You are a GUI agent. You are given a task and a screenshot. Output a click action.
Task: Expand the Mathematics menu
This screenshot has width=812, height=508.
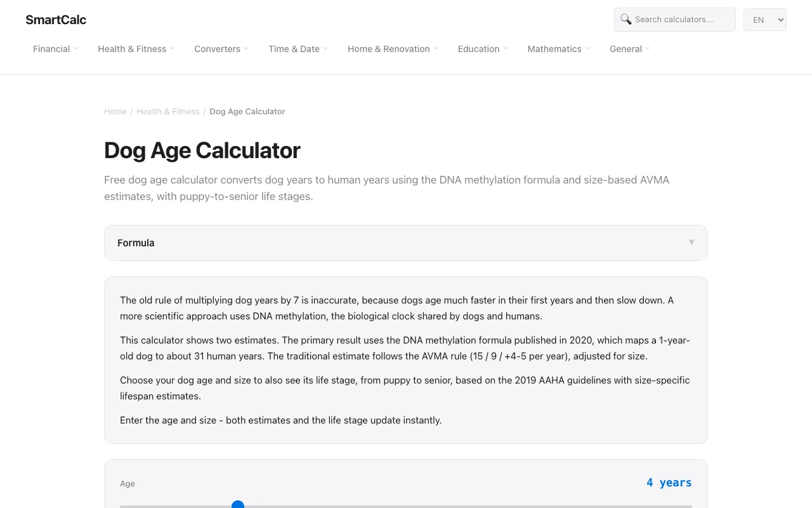[x=558, y=49]
